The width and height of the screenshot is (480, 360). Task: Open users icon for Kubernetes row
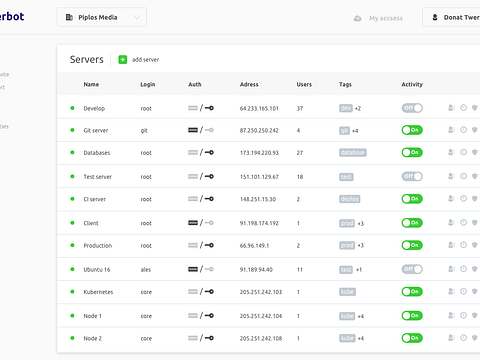(x=451, y=291)
